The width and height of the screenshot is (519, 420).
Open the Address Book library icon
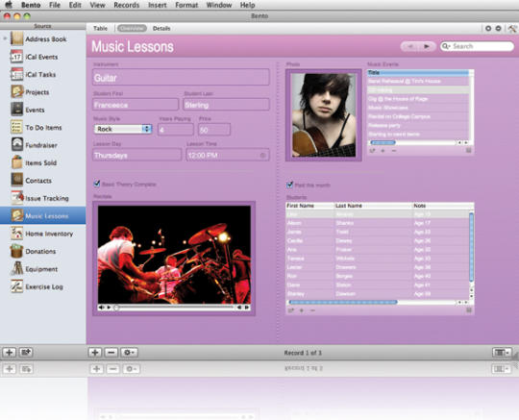pos(16,38)
